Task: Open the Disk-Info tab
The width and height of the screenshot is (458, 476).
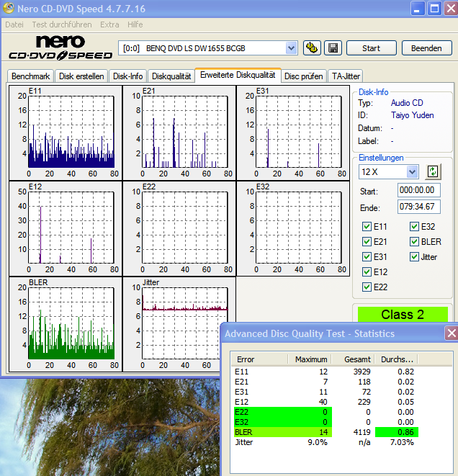Action: point(128,76)
